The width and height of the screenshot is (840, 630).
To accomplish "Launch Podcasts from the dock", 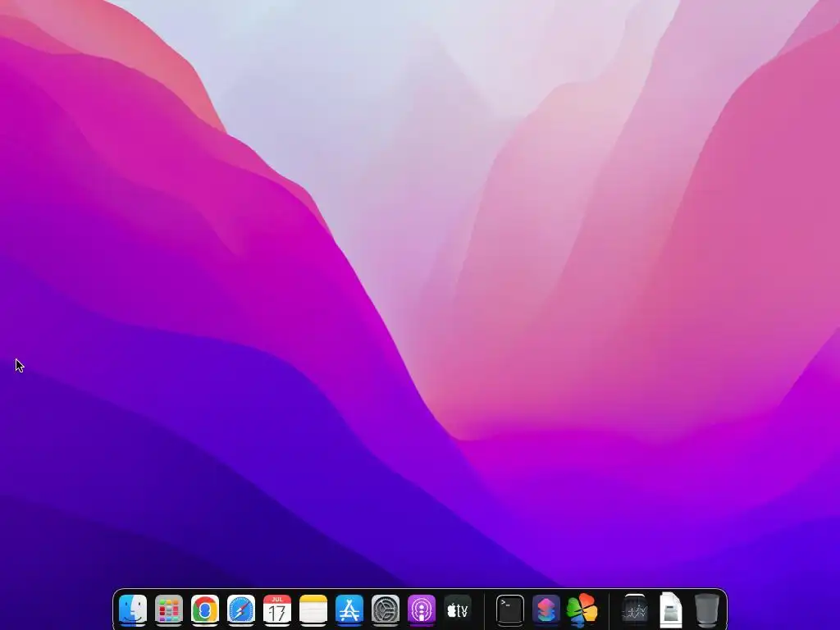I will pyautogui.click(x=422, y=609).
